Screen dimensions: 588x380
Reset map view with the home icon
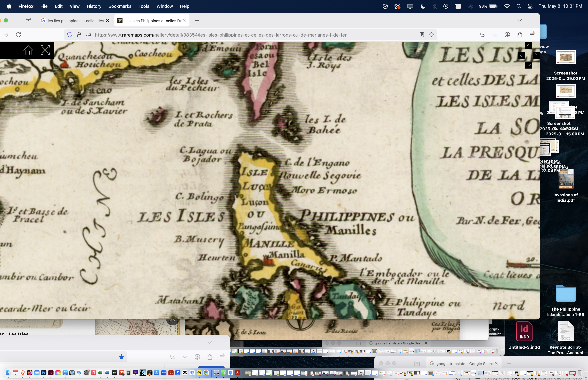tap(28, 50)
